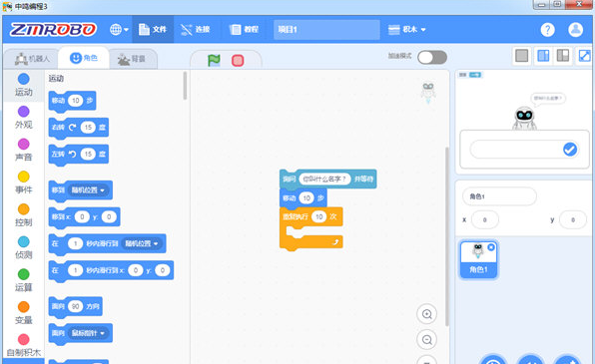Click the workspace vertical scrollbar
Screen dimensions: 595x364
[447, 236]
